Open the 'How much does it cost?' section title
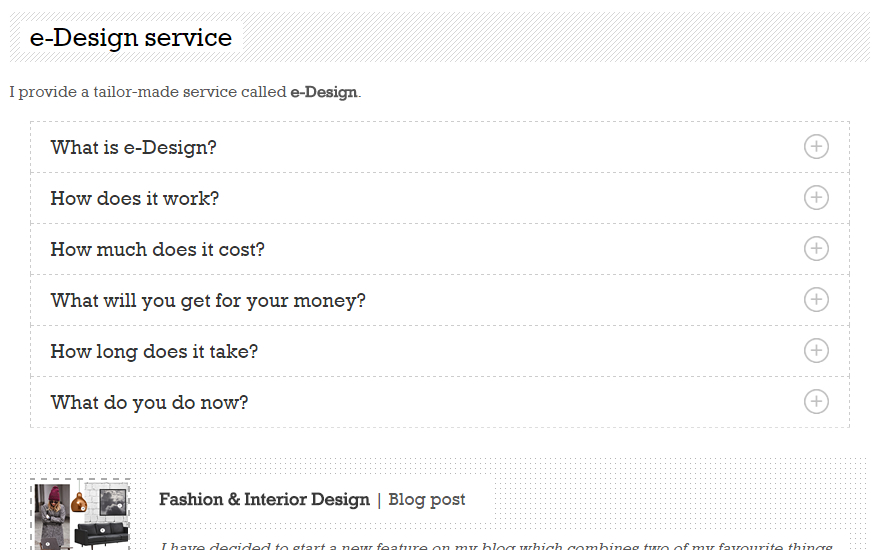The image size is (880, 550). pyautogui.click(x=158, y=250)
